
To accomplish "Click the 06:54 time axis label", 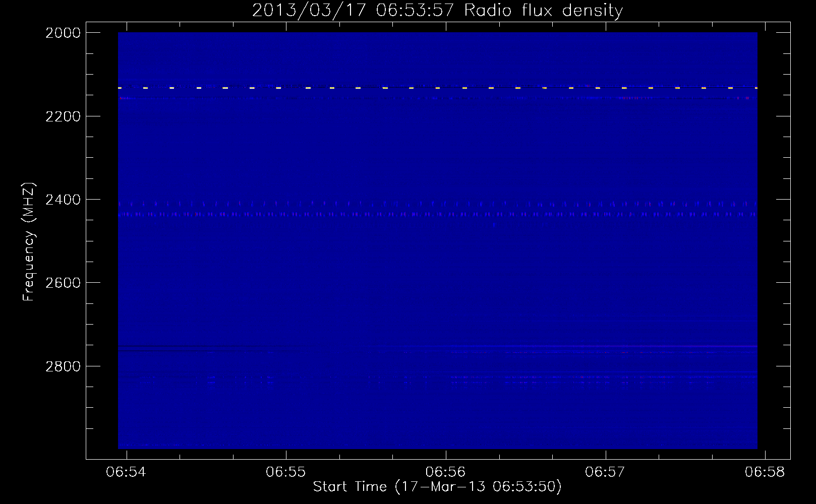I will click(x=126, y=472).
